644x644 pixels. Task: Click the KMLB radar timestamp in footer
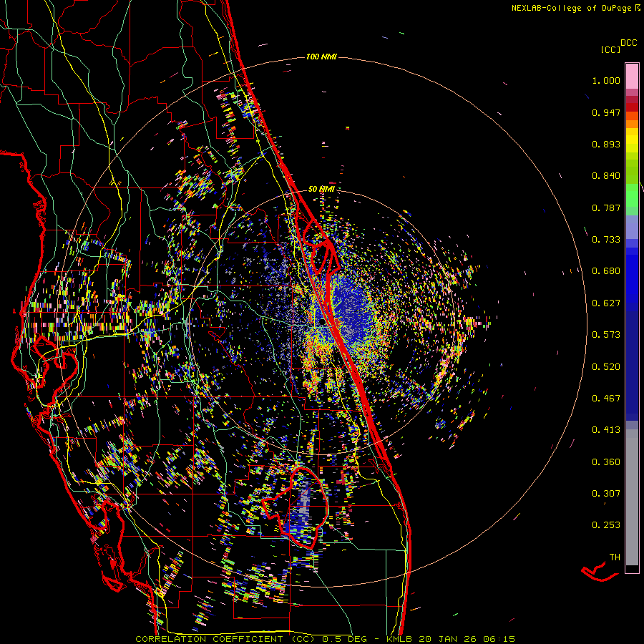451,638
